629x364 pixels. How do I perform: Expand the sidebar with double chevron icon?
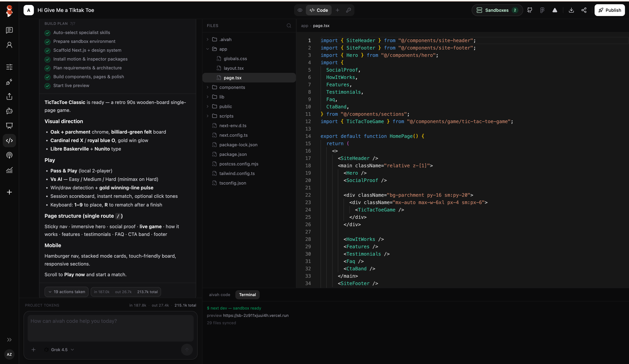pos(10,340)
